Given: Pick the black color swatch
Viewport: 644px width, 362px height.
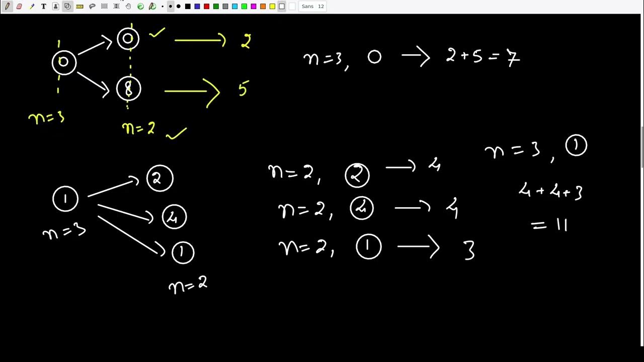Looking at the screenshot, I should (188, 6).
